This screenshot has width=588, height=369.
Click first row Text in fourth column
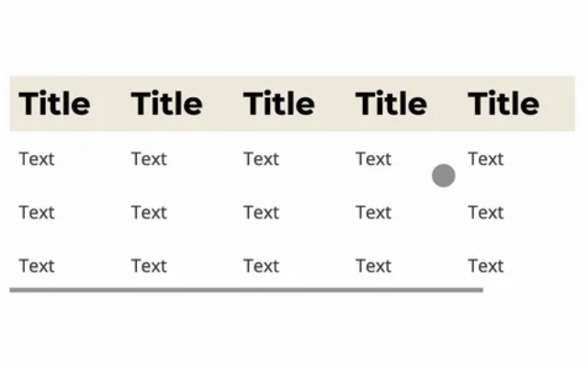[x=373, y=159]
